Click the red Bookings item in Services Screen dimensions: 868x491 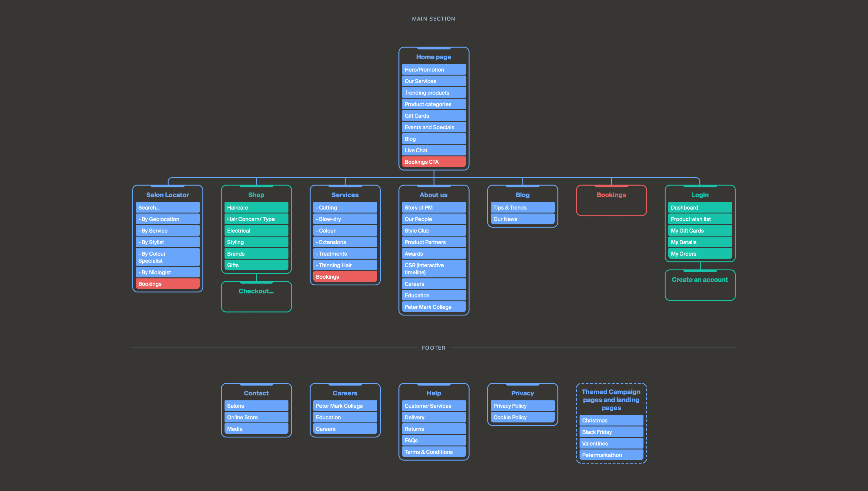tap(345, 277)
